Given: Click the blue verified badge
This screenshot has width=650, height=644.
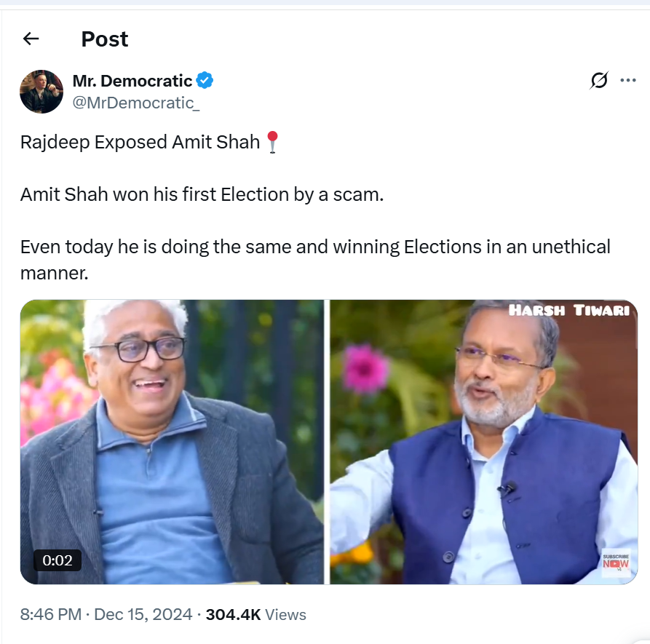Looking at the screenshot, I should tap(205, 81).
